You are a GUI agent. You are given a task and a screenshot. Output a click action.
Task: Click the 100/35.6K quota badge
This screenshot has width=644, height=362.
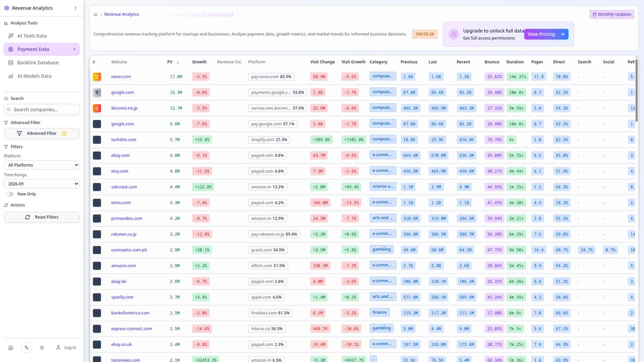click(425, 34)
